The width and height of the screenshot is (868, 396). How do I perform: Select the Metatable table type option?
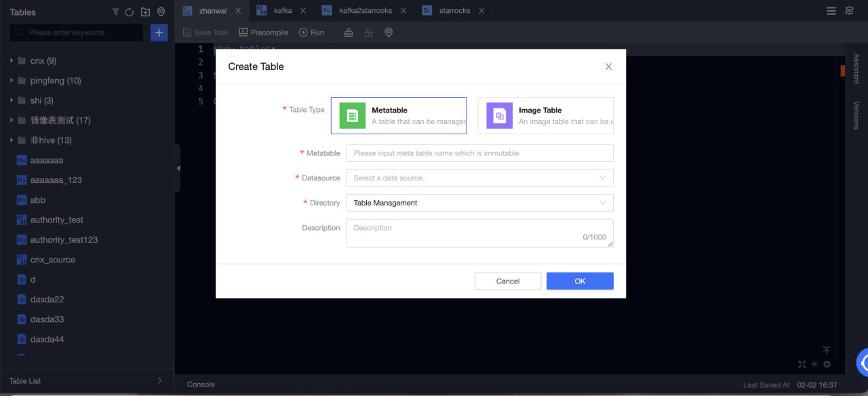point(399,115)
